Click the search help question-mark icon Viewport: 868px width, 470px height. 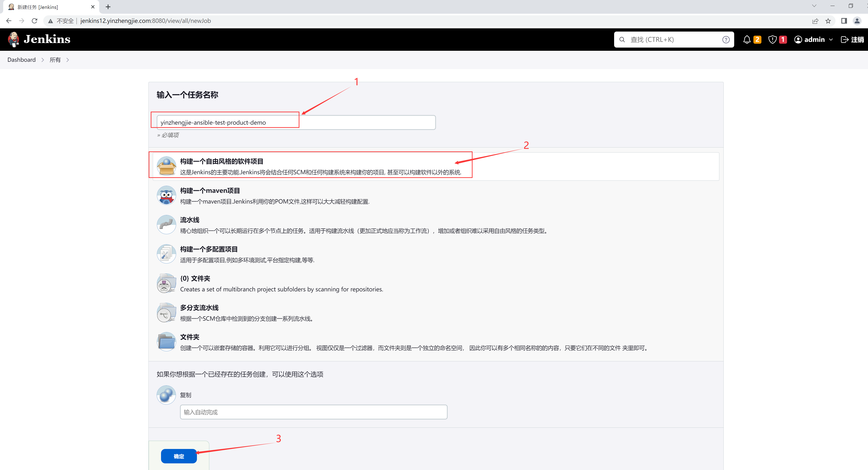(726, 40)
